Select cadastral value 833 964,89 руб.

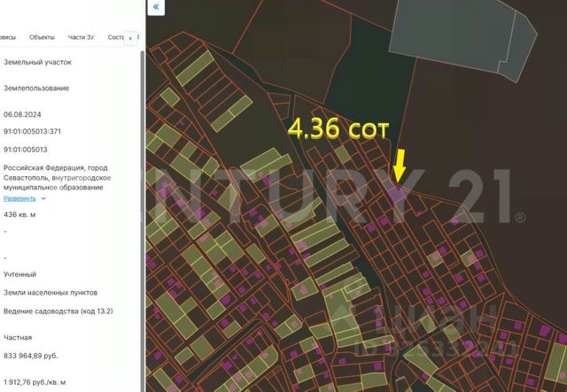[31, 356]
